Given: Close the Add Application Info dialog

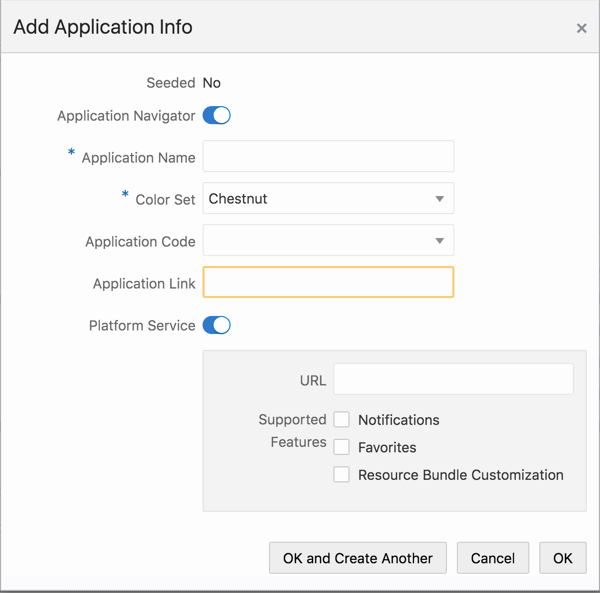Looking at the screenshot, I should [x=581, y=29].
